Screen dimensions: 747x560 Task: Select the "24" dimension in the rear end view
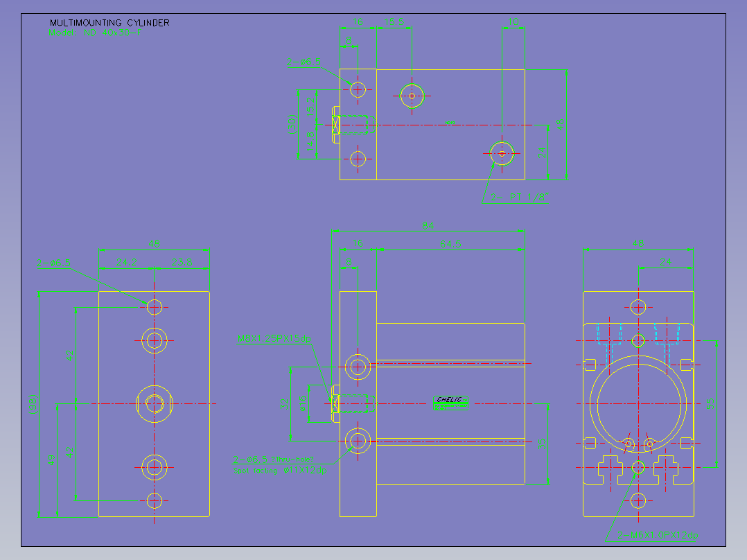click(665, 262)
